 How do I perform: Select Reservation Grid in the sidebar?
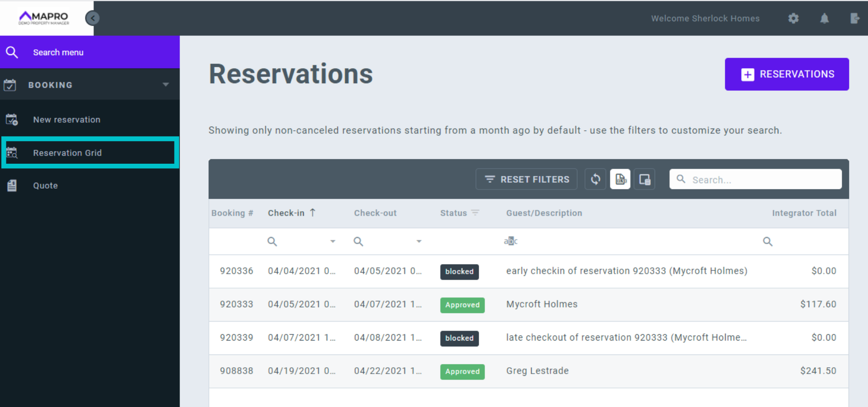(67, 153)
